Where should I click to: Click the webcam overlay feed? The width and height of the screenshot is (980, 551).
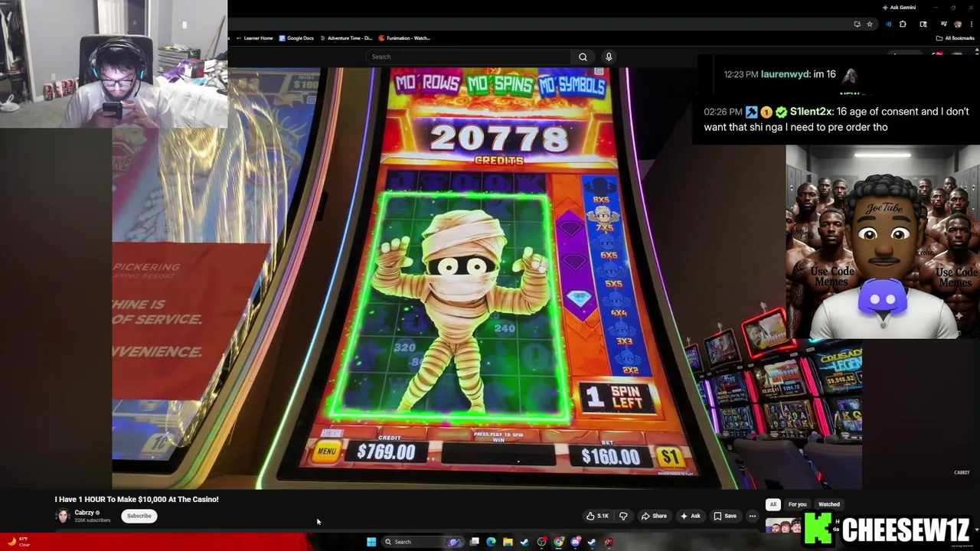point(113,64)
